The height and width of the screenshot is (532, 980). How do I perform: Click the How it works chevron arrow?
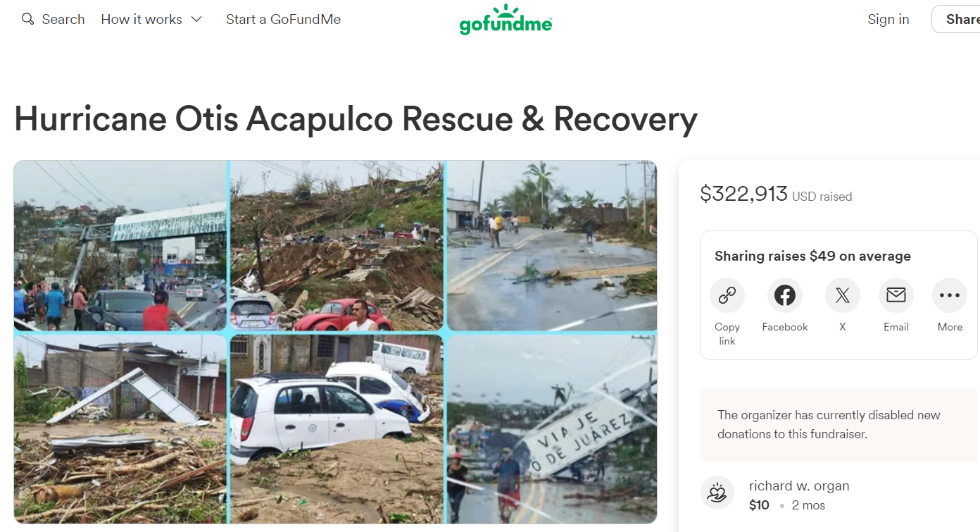click(196, 19)
